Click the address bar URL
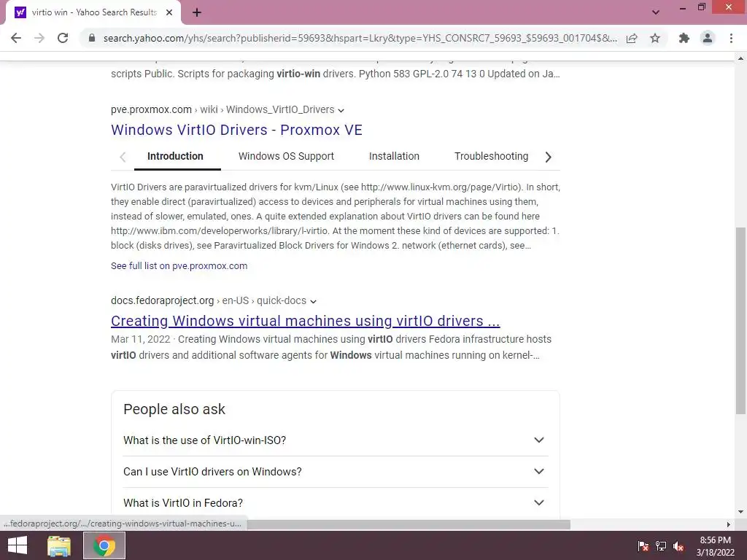747x560 pixels. [x=360, y=38]
